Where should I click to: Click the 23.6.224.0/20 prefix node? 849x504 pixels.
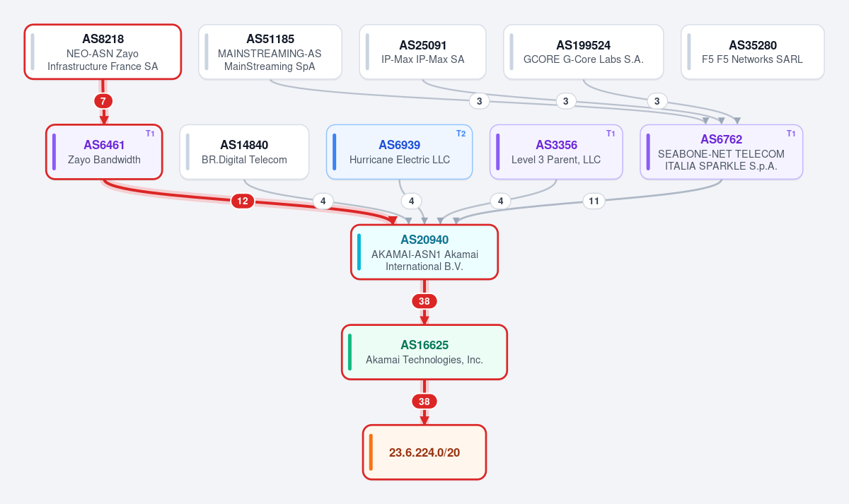click(424, 452)
